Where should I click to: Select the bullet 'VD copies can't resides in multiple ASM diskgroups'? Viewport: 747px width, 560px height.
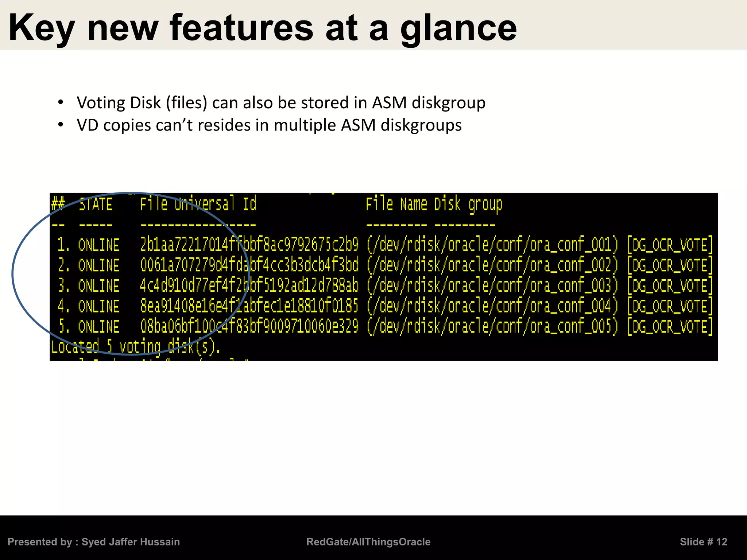tap(269, 125)
